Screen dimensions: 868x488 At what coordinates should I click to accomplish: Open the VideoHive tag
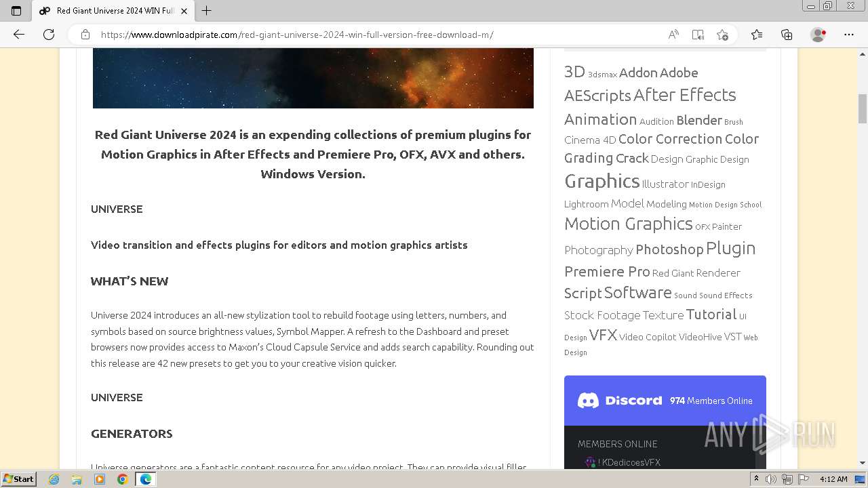700,337
